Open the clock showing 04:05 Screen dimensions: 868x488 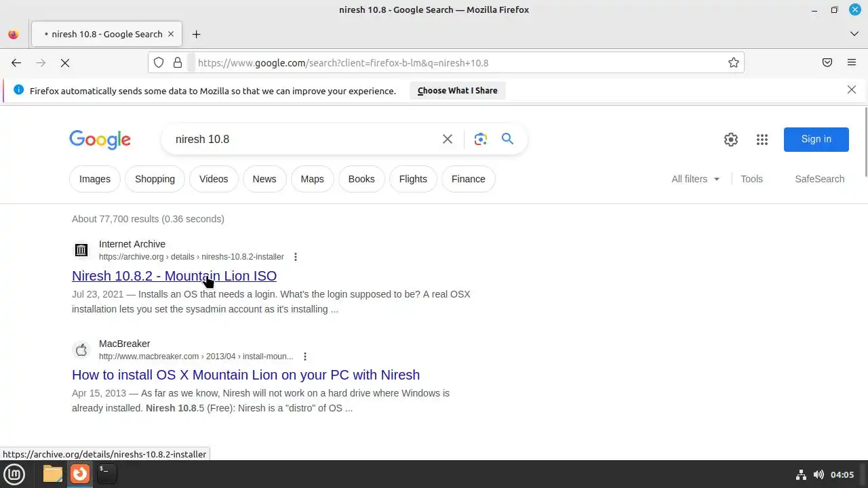tap(842, 474)
